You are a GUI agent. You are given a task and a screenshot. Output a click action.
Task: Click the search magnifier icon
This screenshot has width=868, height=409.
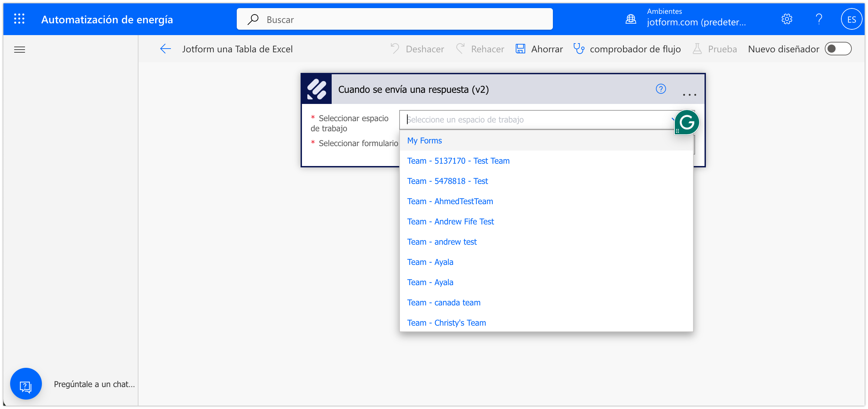point(253,20)
